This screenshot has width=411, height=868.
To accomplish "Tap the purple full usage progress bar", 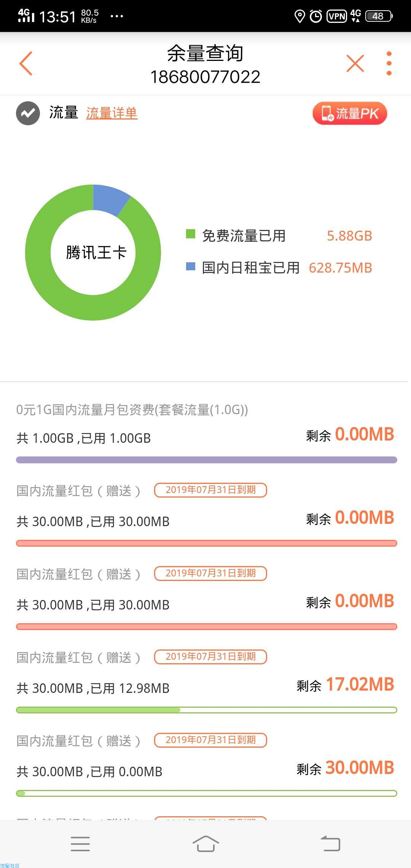I will pyautogui.click(x=207, y=460).
